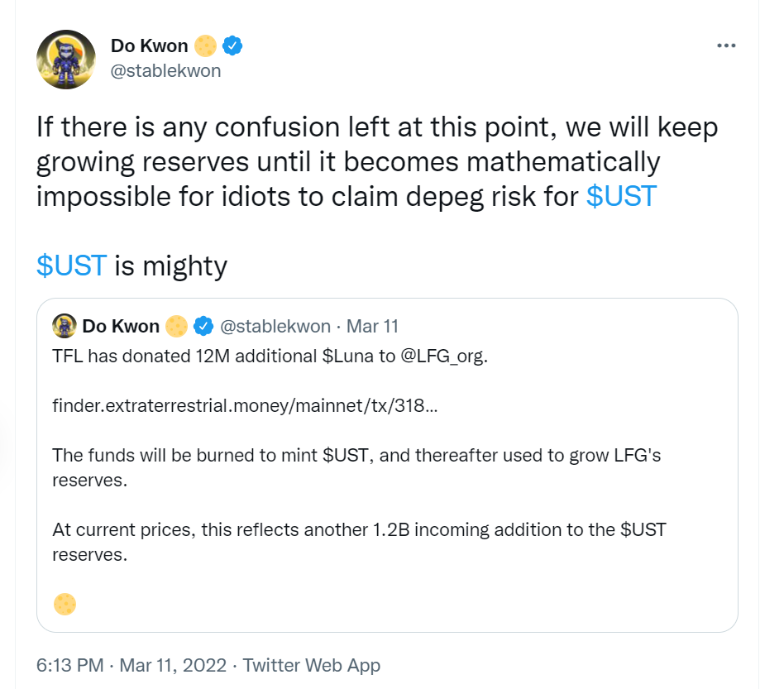Click Do Kwon name in quoted tweet
Screen dimensions: 784x689
[x=121, y=326]
